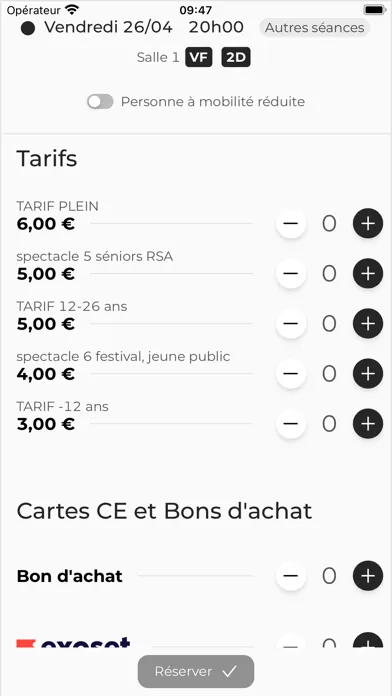392x696 pixels.
Task: Add a festival jeune public ticket
Action: tap(368, 374)
